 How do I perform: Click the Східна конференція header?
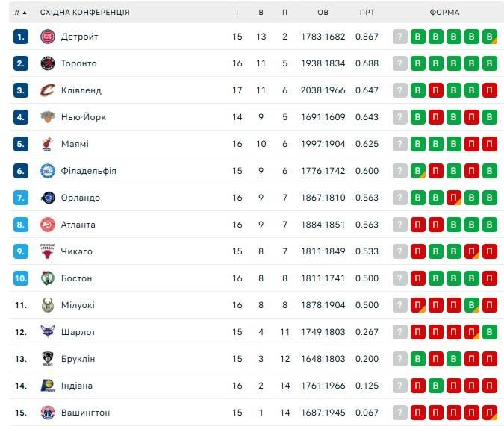click(x=84, y=13)
